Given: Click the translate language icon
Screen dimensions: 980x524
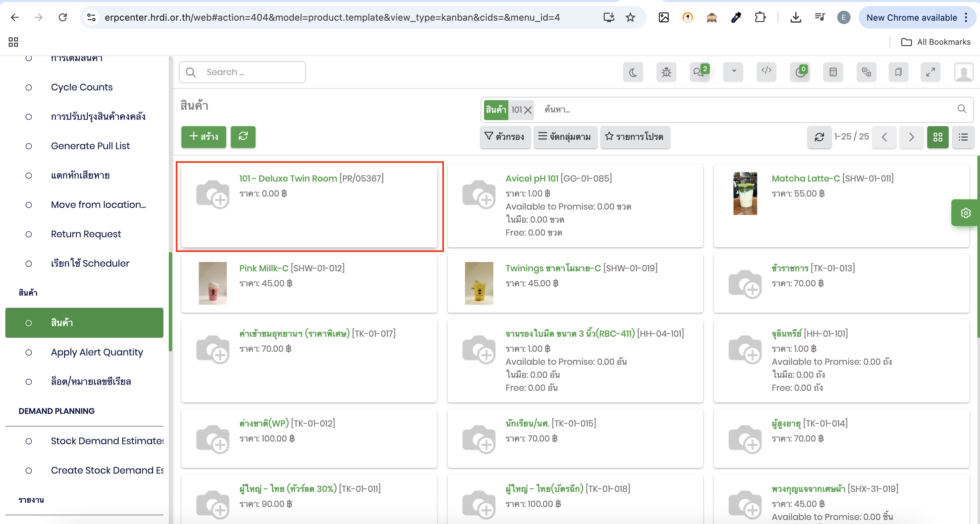Looking at the screenshot, I should 866,72.
